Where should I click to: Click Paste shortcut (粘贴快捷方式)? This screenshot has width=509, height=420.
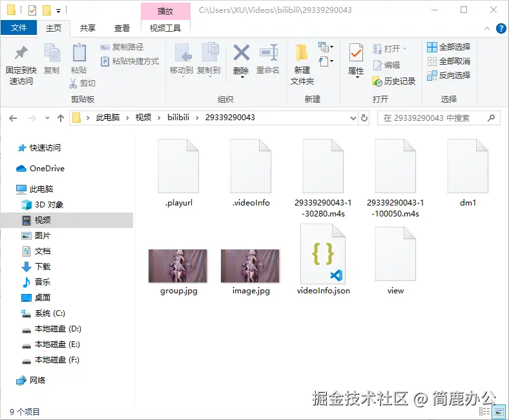(x=130, y=61)
